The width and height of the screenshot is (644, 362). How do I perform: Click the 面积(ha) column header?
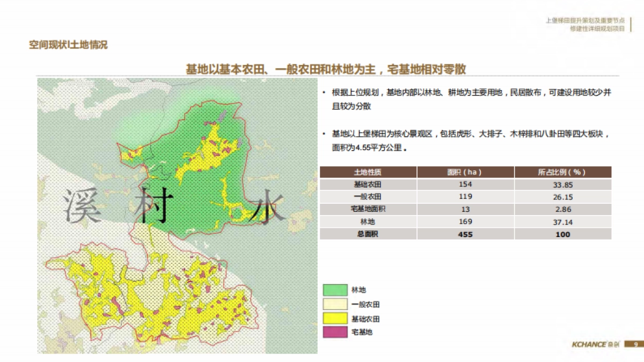pyautogui.click(x=465, y=172)
